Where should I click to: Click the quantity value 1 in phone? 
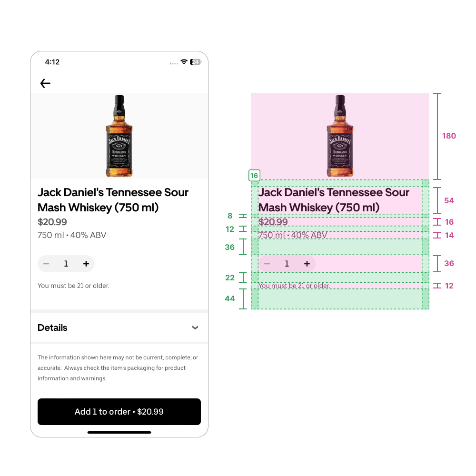tap(66, 264)
